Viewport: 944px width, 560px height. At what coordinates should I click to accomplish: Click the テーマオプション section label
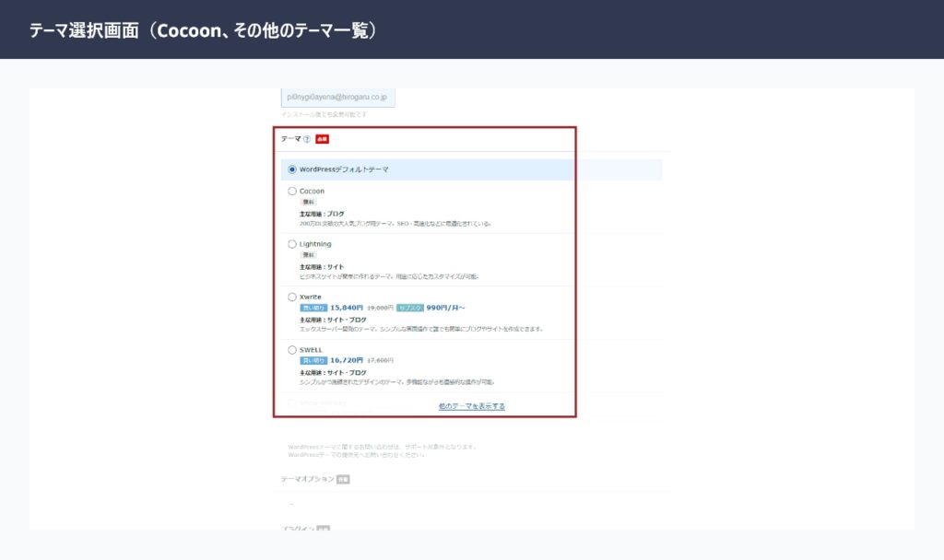(x=308, y=479)
